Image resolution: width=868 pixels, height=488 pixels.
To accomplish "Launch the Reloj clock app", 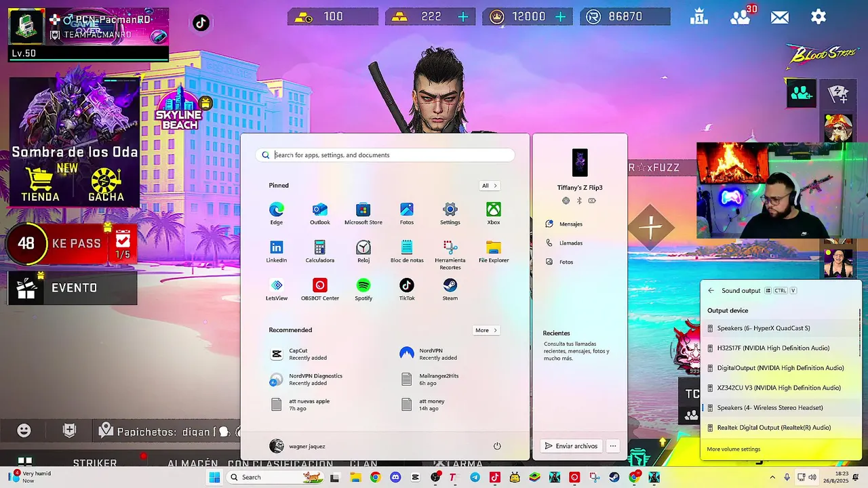I will point(363,251).
